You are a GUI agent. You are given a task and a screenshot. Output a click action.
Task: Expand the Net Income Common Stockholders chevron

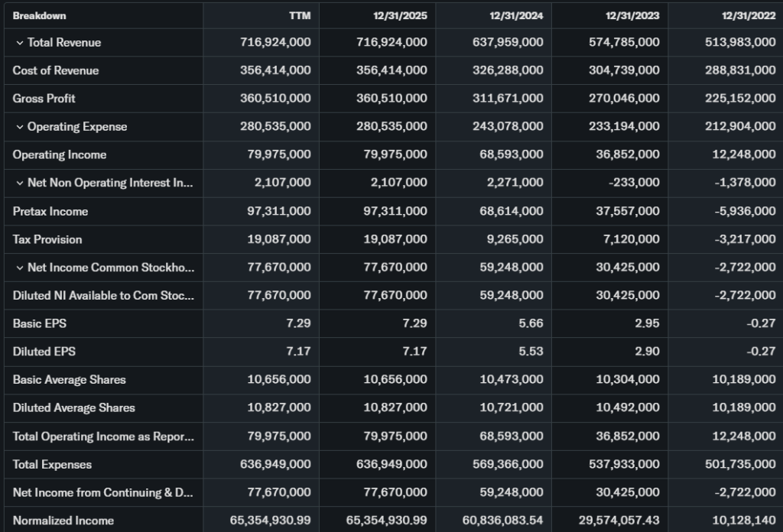pos(19,268)
